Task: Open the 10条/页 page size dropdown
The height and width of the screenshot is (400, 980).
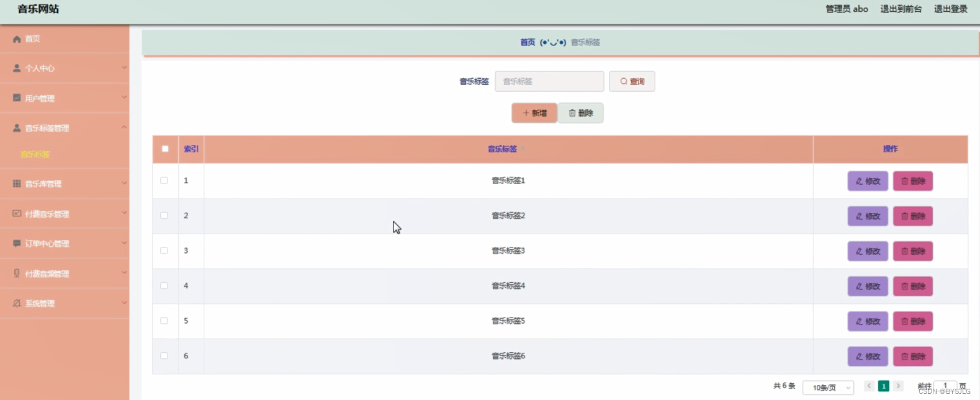Action: coord(829,388)
